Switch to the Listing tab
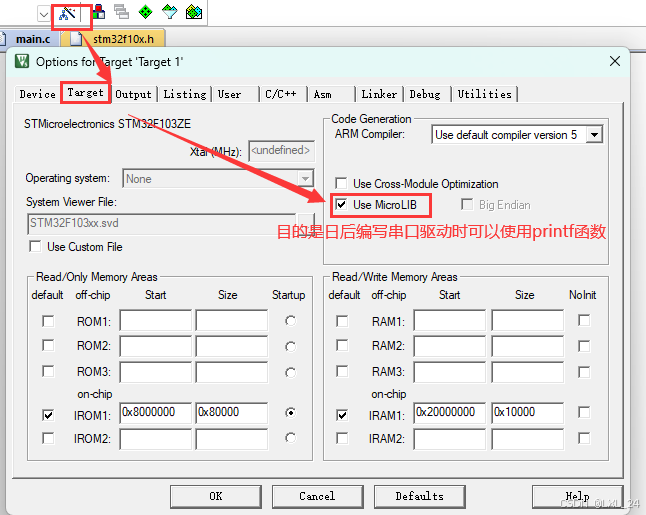The height and width of the screenshot is (515, 646). pos(185,94)
